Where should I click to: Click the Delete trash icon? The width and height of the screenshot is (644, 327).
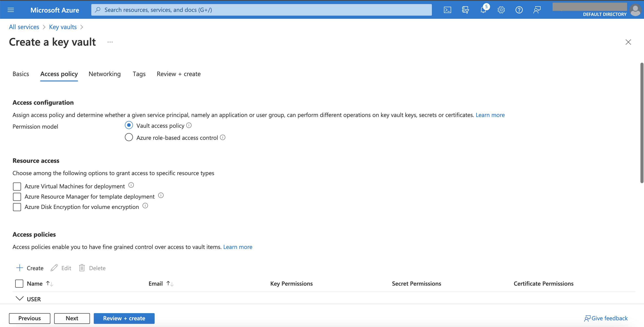[82, 268]
